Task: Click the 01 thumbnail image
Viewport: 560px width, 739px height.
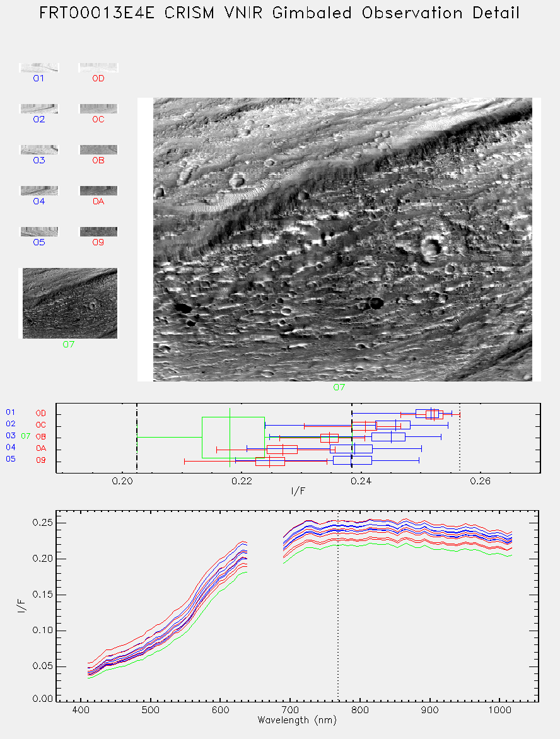Action: pyautogui.click(x=39, y=68)
